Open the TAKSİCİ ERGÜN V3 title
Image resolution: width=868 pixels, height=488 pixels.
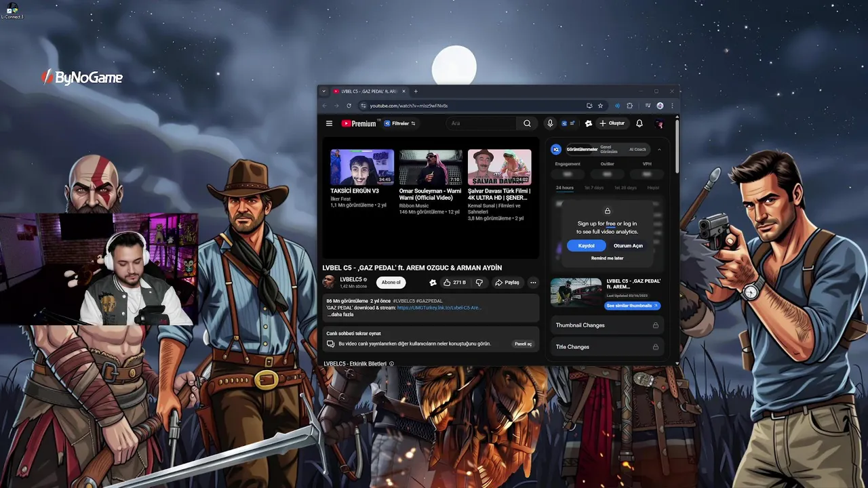[355, 191]
